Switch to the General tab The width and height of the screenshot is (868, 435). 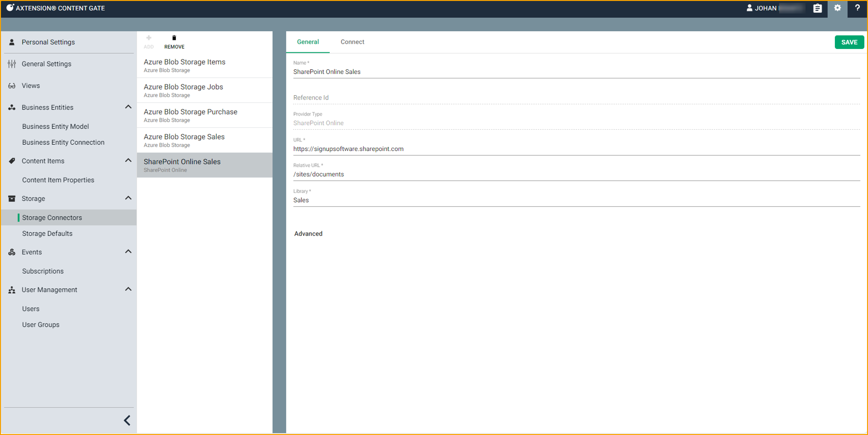tap(308, 42)
